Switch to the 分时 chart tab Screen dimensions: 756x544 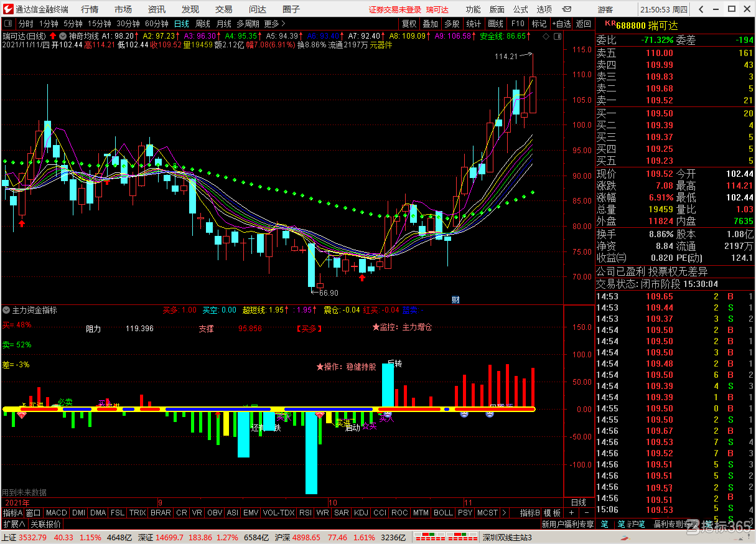point(26,24)
